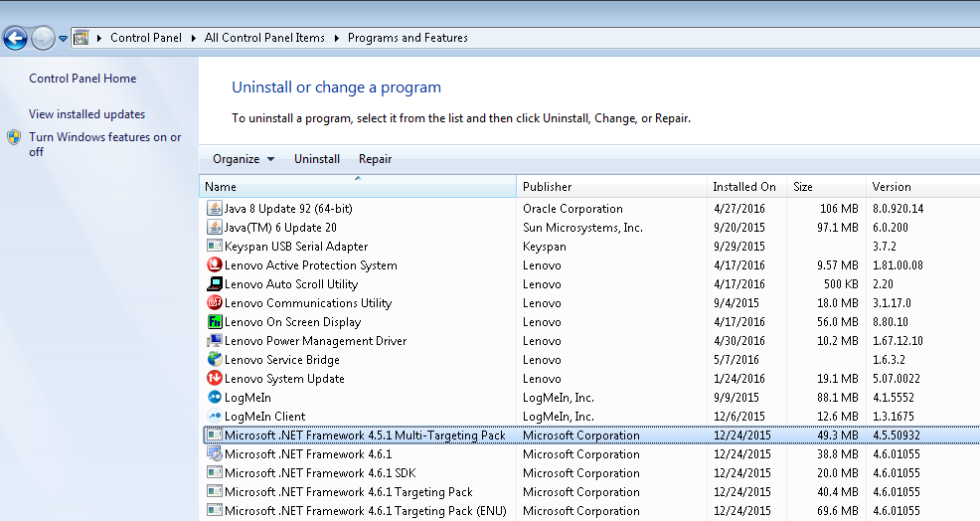
Task: Sort the list by Publisher column
Action: point(612,186)
